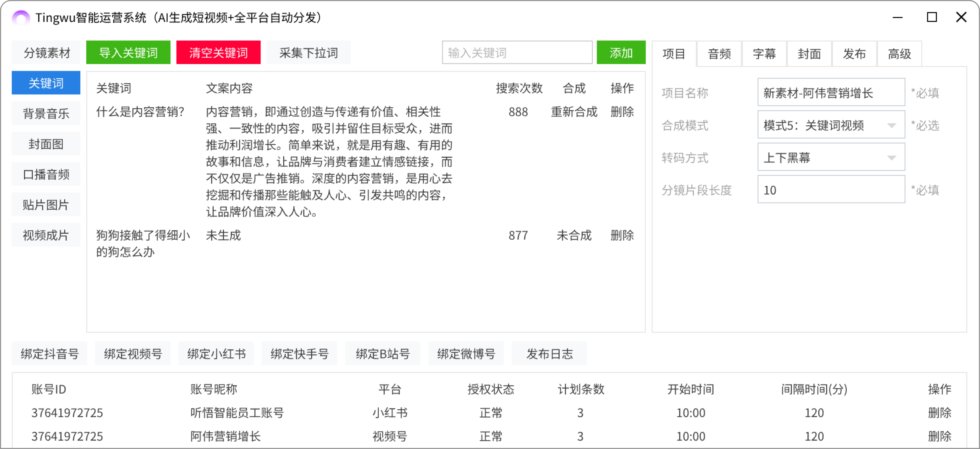Delete the 什么是内容营销 keyword row
980x449 pixels.
tap(622, 112)
